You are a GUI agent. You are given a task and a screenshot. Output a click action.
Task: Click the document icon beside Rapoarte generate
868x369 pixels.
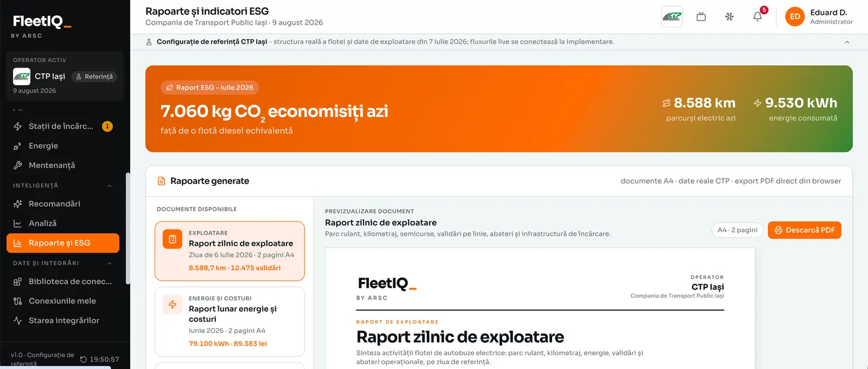click(x=161, y=181)
